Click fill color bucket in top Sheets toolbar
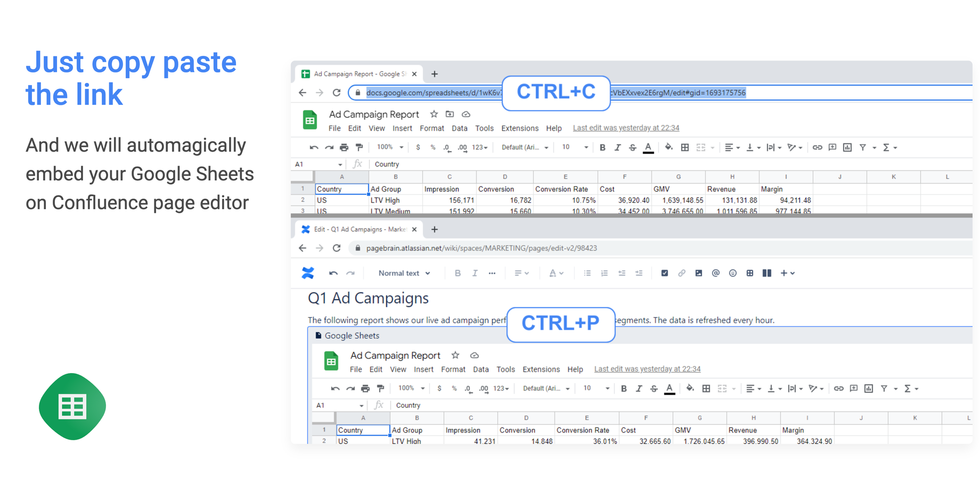Image resolution: width=980 pixels, height=479 pixels. pyautogui.click(x=668, y=147)
